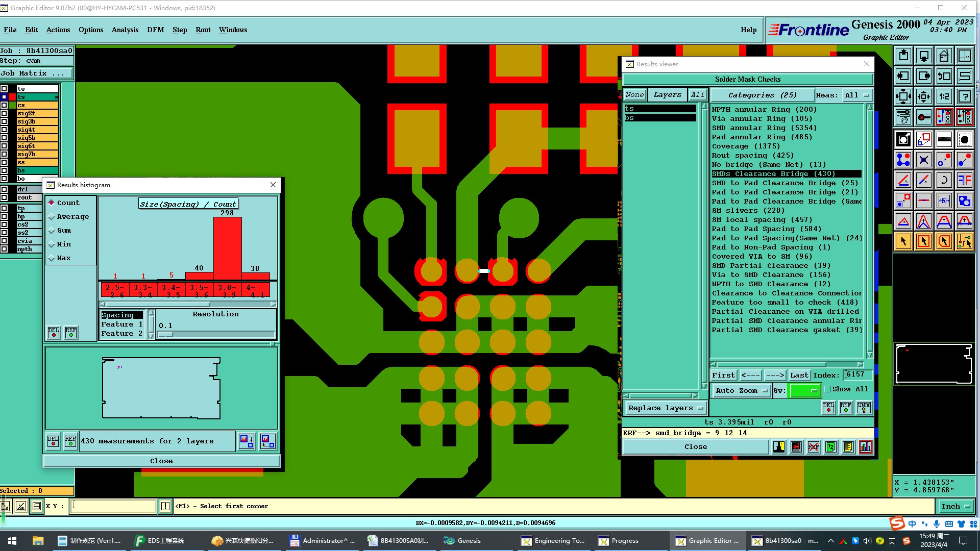Viewport: 980px width, 551px height.
Task: Select the ruler measurement tool
Action: point(944,139)
